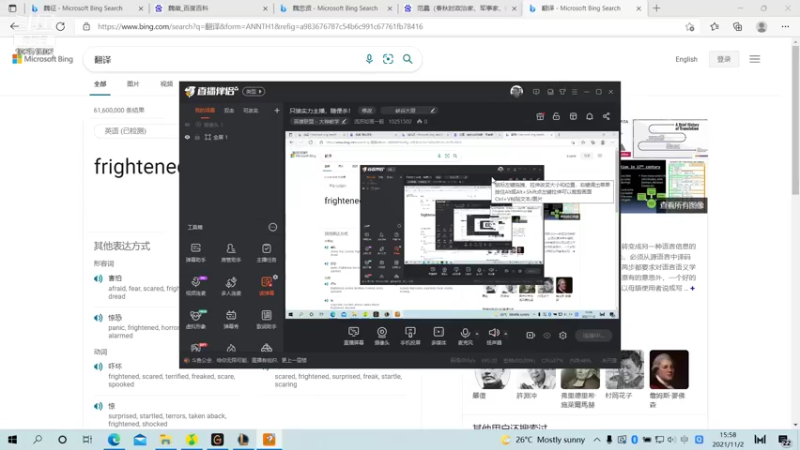Open the 视频连麦 tool icon

196,286
